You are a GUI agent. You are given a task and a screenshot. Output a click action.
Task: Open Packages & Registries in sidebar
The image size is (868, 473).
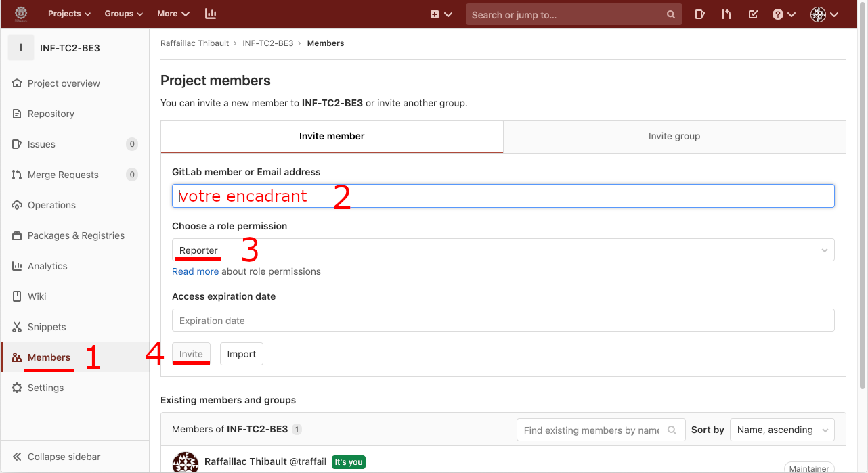click(74, 235)
